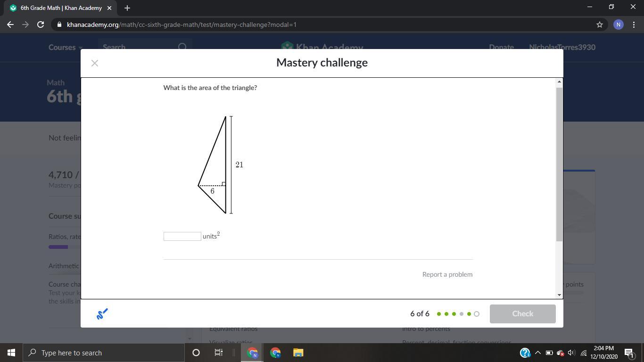The height and width of the screenshot is (362, 644).
Task: Open the Courses dropdown menu
Action: (x=66, y=47)
